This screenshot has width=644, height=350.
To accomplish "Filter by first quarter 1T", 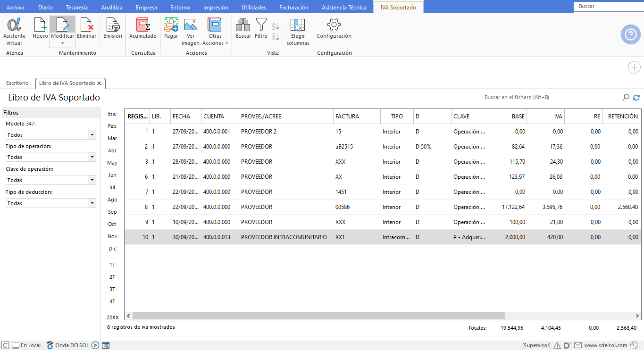I will [112, 265].
